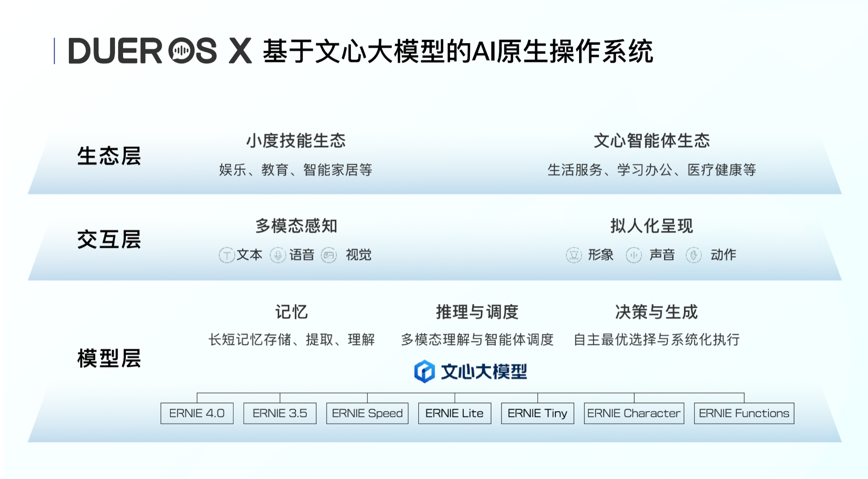
Task: Select the ERNIE 4.0 box
Action: 197,413
